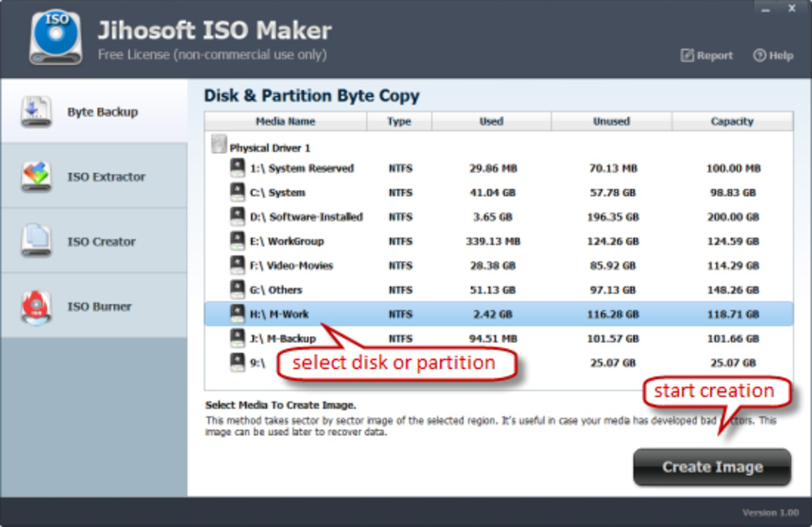Click the drive icon for System Reserved

237,168
